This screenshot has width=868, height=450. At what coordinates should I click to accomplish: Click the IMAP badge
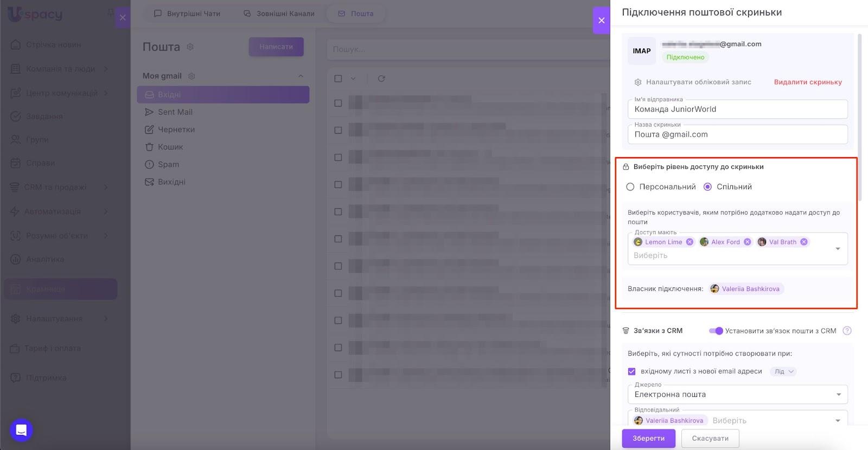[x=642, y=51]
